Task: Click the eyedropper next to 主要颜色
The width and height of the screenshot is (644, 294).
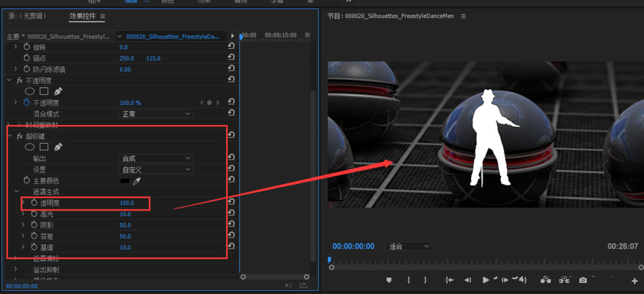Action: point(137,181)
